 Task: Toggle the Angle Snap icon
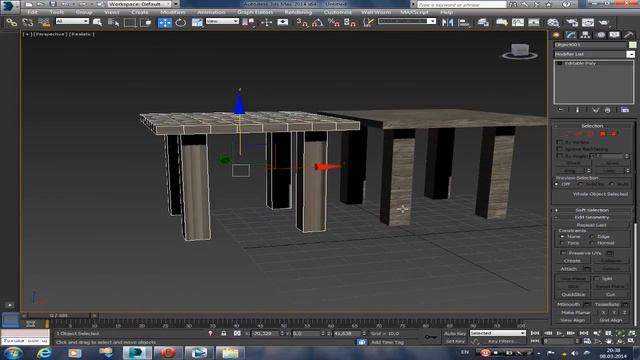pyautogui.click(x=318, y=22)
